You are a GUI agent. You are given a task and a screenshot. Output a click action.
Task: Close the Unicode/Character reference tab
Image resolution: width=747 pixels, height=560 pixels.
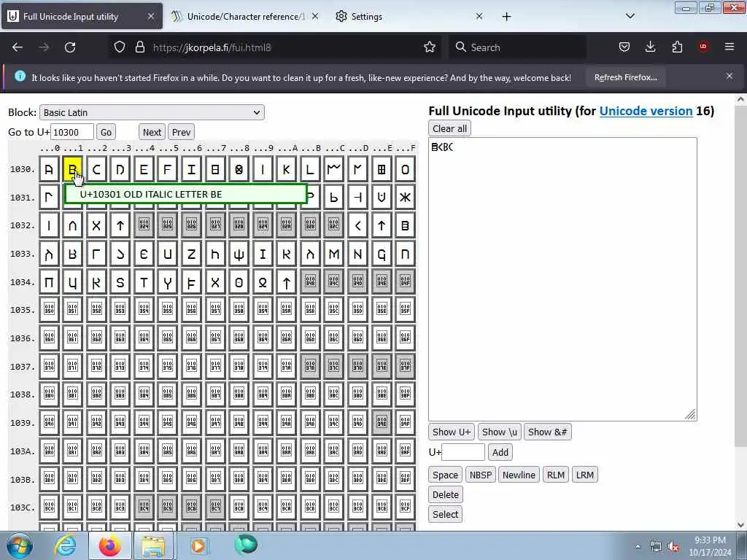tap(315, 16)
